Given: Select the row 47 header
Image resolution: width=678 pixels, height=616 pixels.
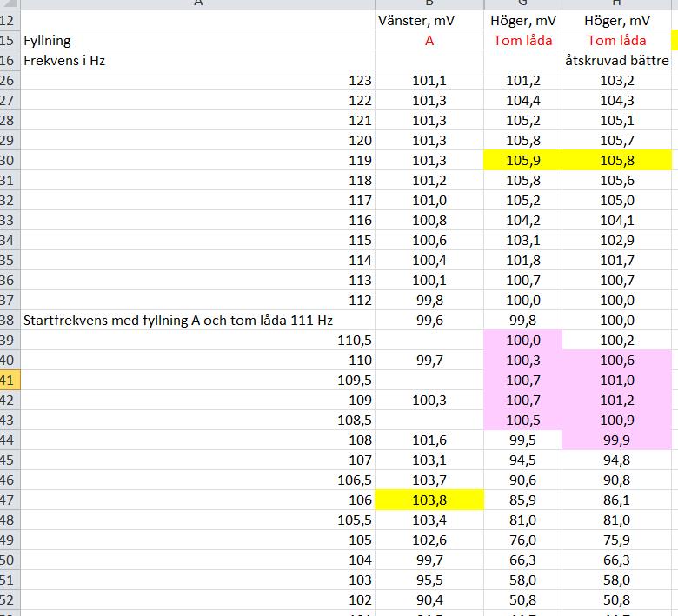Looking at the screenshot, I should (9, 500).
